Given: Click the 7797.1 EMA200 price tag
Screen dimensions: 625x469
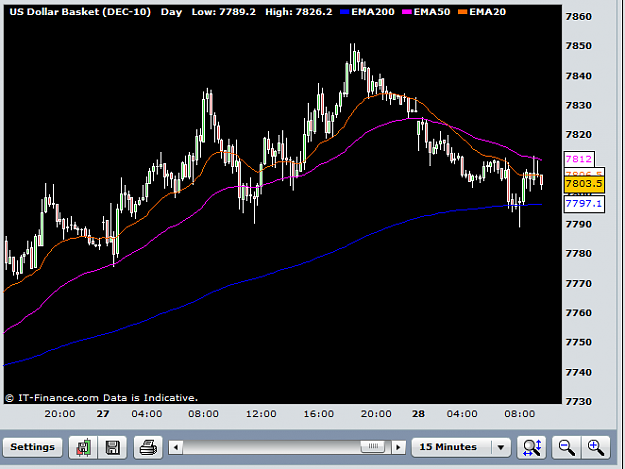Looking at the screenshot, I should point(584,204).
